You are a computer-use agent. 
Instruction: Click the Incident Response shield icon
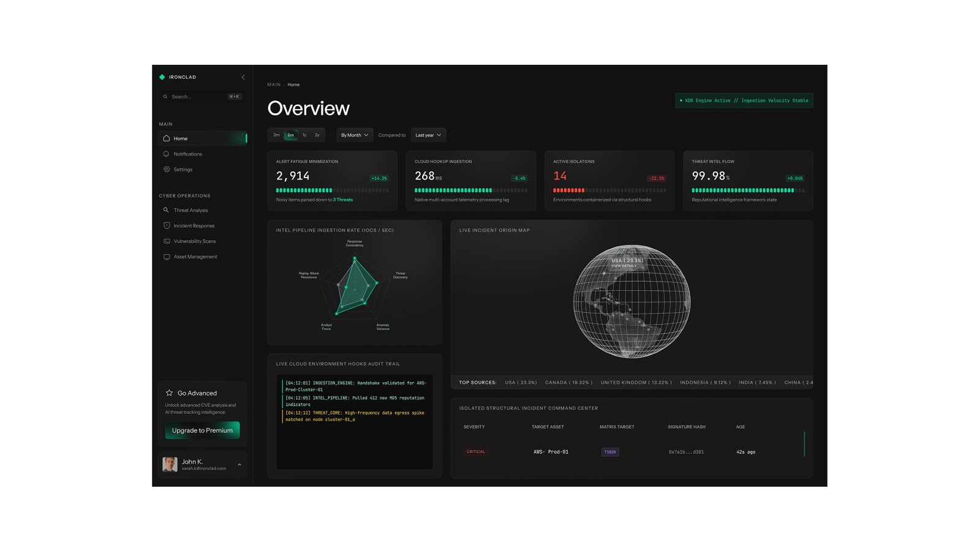(166, 226)
